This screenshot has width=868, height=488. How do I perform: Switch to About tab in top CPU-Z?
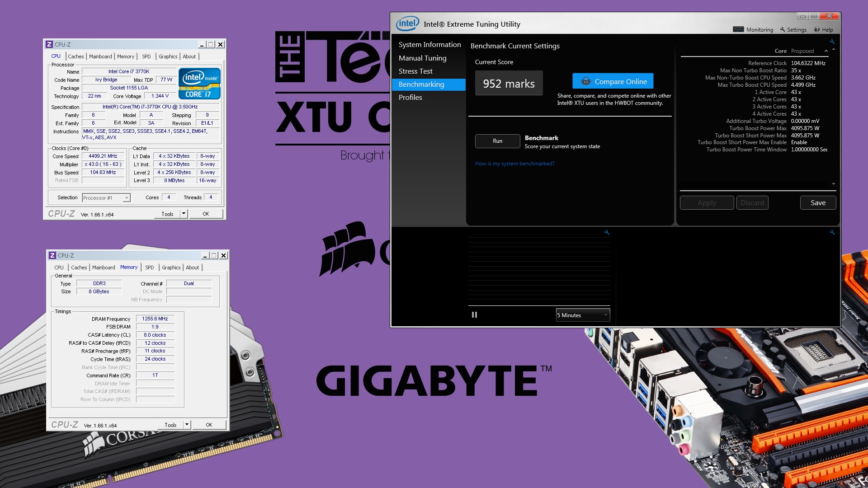pos(189,56)
